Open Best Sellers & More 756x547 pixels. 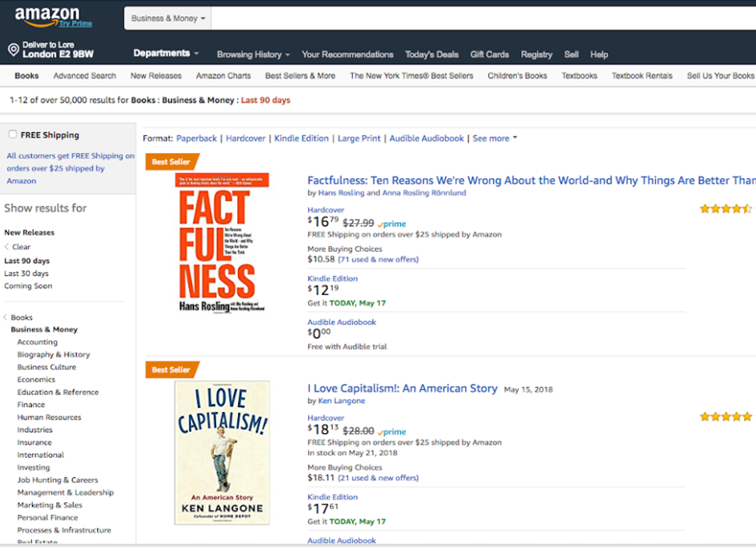point(300,76)
